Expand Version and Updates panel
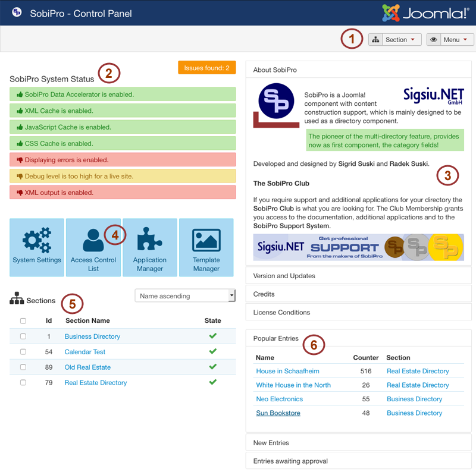Viewport: 476px width, 472px height. 359,276
